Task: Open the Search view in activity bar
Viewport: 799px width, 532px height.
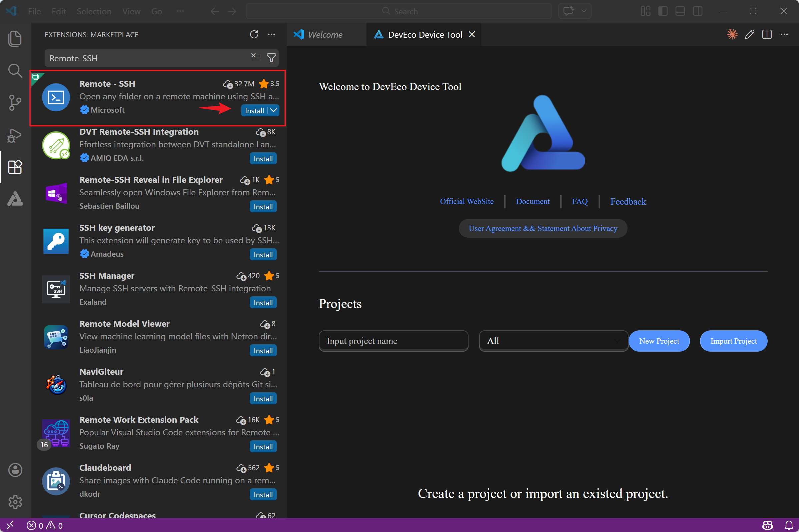Action: click(x=15, y=71)
